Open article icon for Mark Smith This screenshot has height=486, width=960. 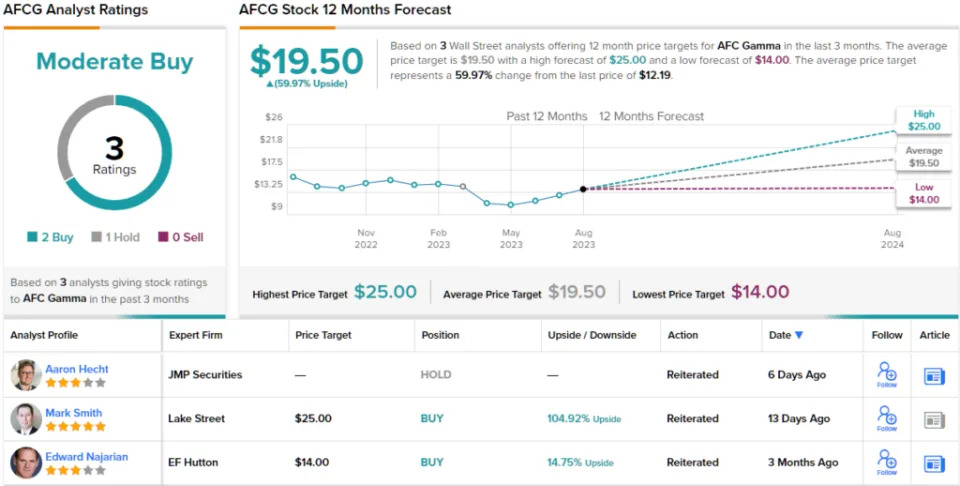[x=934, y=419]
